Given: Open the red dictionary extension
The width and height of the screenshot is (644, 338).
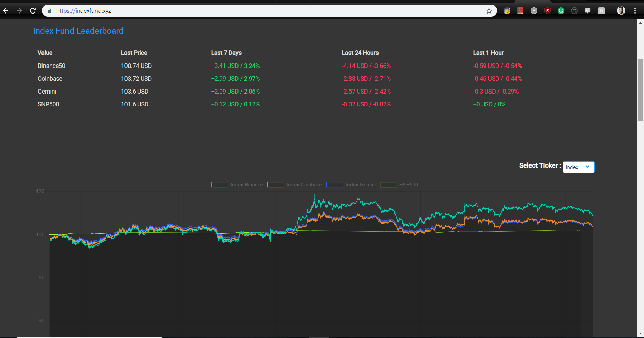Looking at the screenshot, I should (520, 11).
